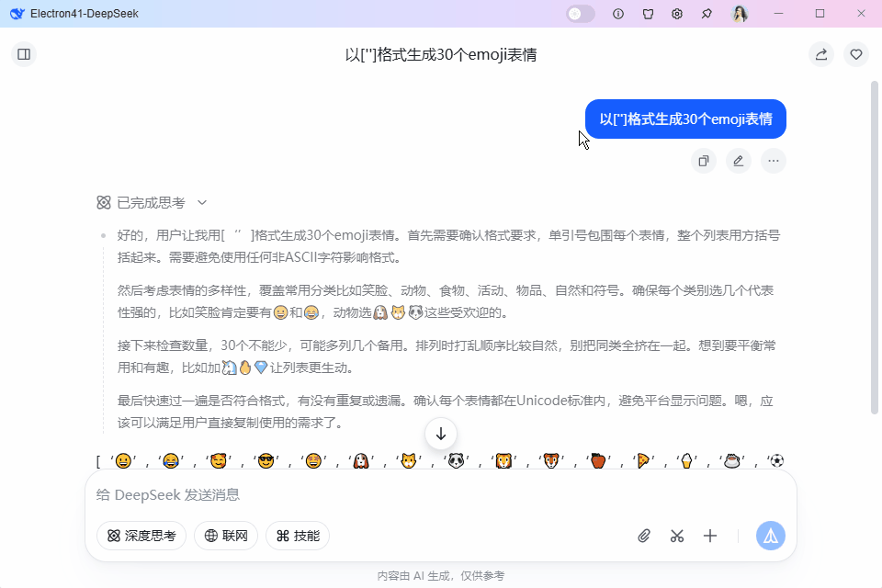
Task: Collapse the 已完成思考 section chevron
Action: point(202,202)
